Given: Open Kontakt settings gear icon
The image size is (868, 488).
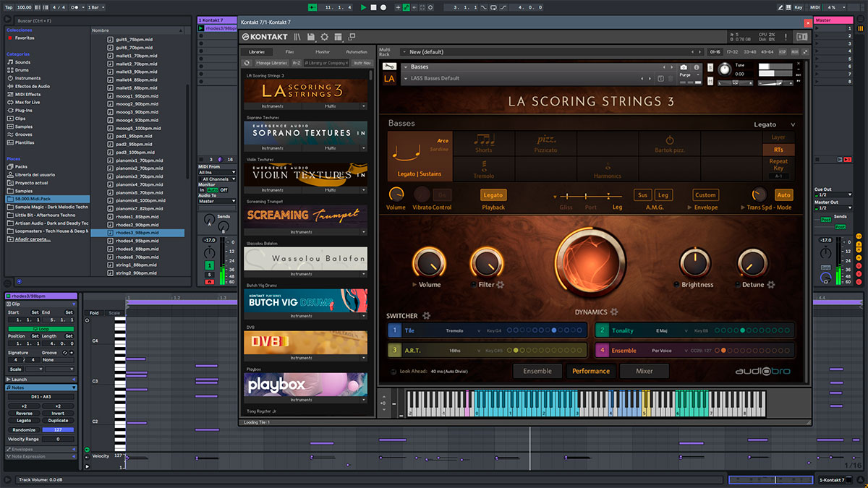Looking at the screenshot, I should coord(324,37).
